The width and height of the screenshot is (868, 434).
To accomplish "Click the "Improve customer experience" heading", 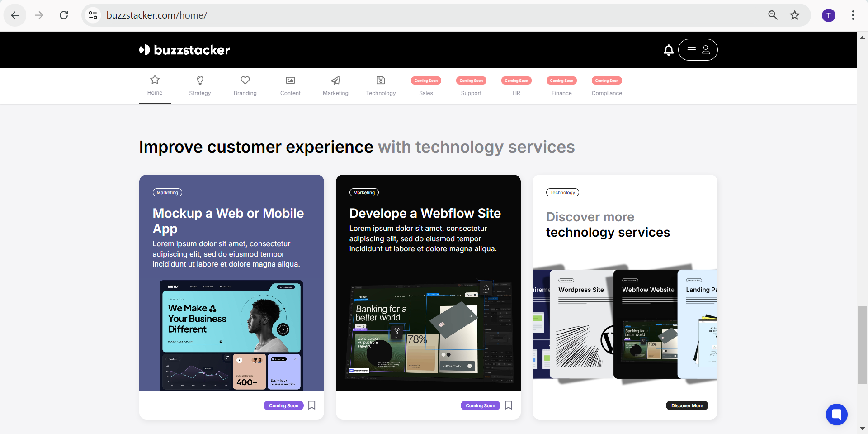I will pos(256,147).
